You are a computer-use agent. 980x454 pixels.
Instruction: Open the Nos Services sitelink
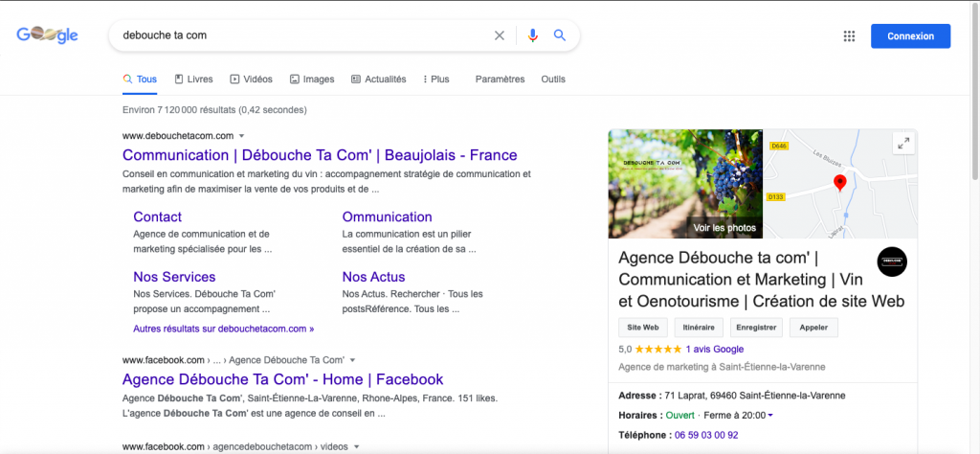coord(174,277)
